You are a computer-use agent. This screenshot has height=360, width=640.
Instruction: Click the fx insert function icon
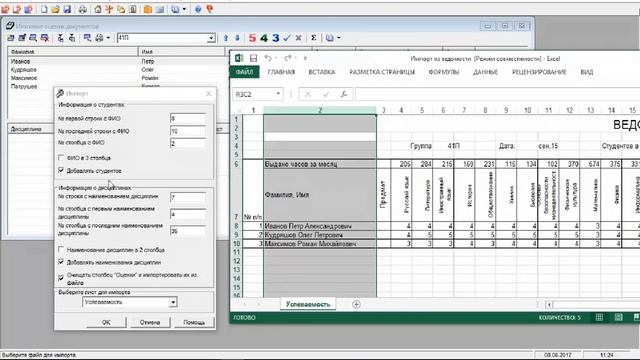[x=344, y=94]
